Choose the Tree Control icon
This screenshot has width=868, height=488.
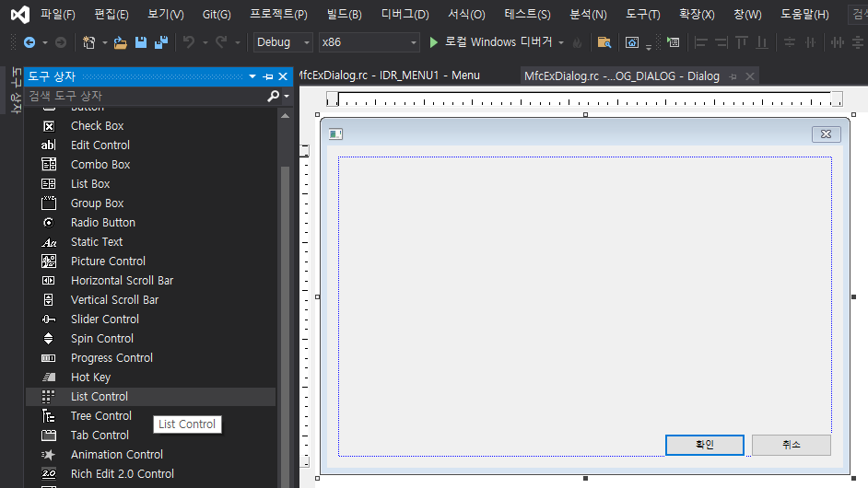coord(49,415)
